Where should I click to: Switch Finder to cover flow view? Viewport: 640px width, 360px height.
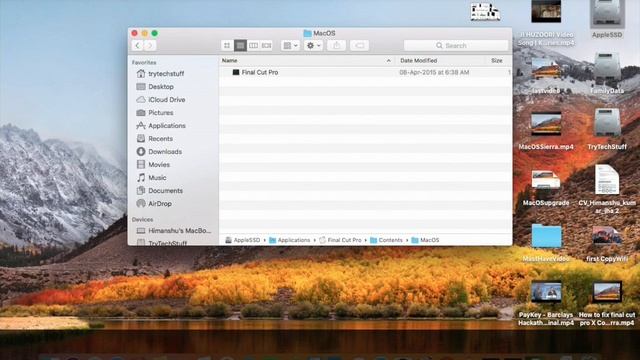pos(267,45)
